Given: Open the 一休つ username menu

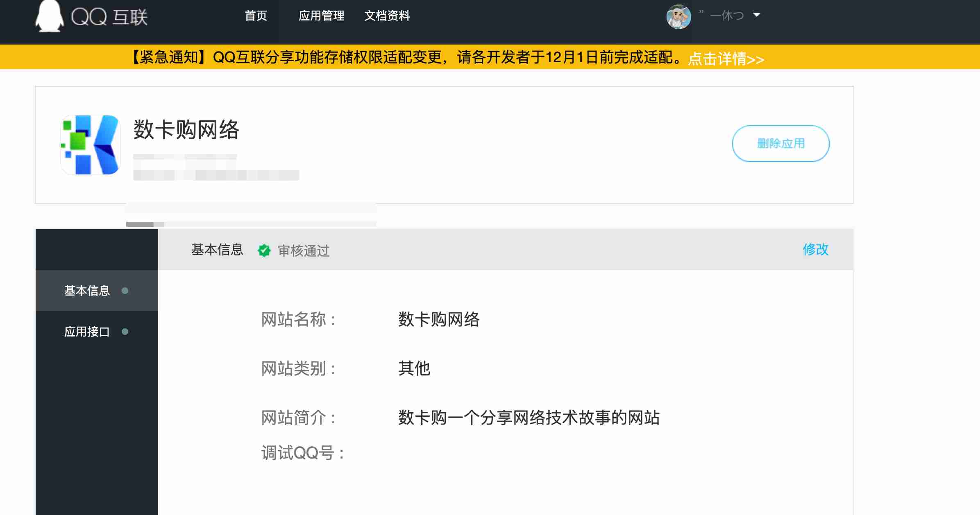Looking at the screenshot, I should point(727,16).
